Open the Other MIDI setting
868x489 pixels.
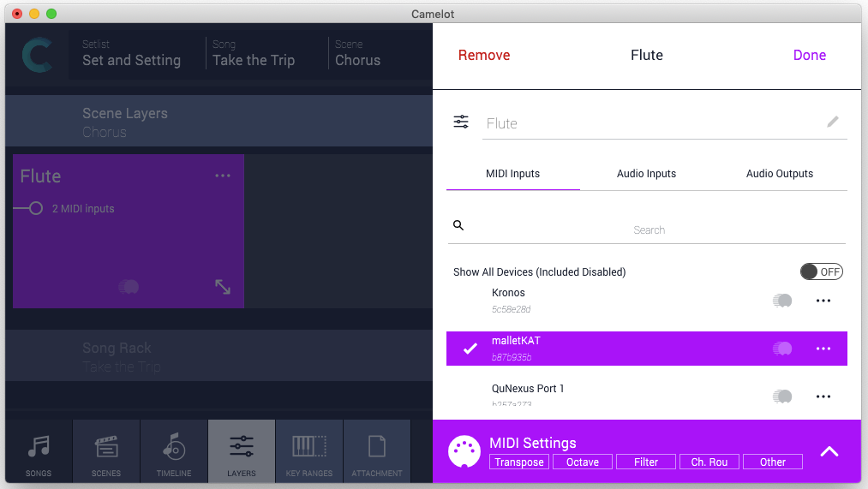pyautogui.click(x=773, y=462)
